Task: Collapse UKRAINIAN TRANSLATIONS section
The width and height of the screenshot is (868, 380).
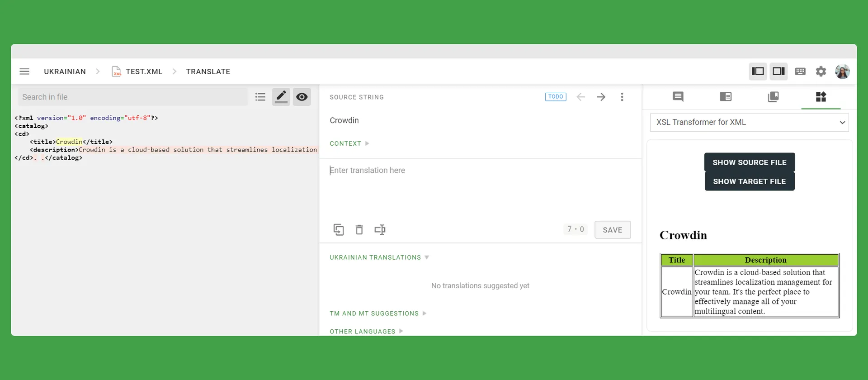Action: point(379,257)
